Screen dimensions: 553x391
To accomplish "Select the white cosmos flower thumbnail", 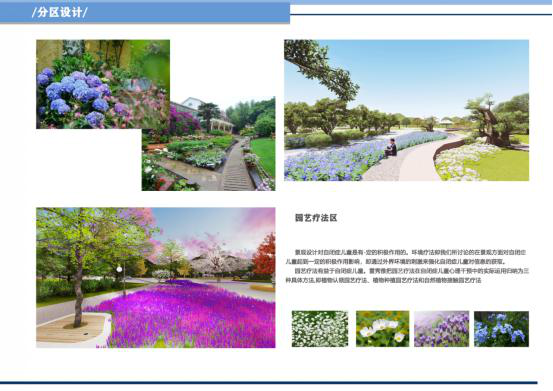I will coord(383,329).
